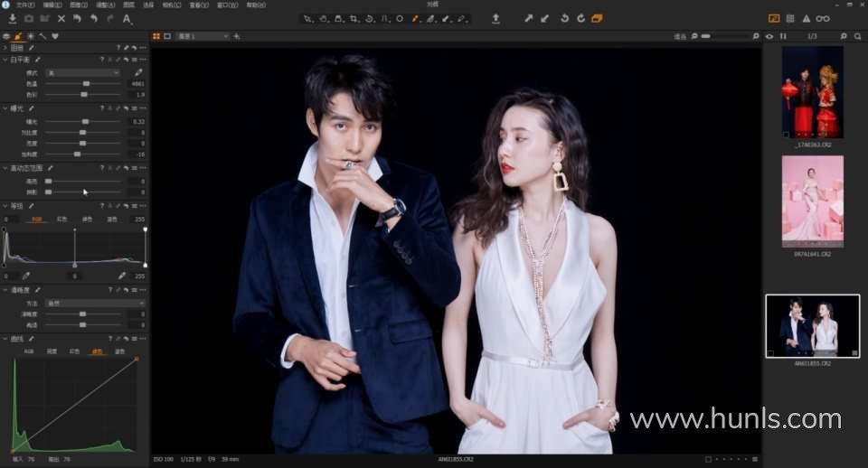
Task: Open the layer selector dropdown above viewer
Action: (x=203, y=36)
